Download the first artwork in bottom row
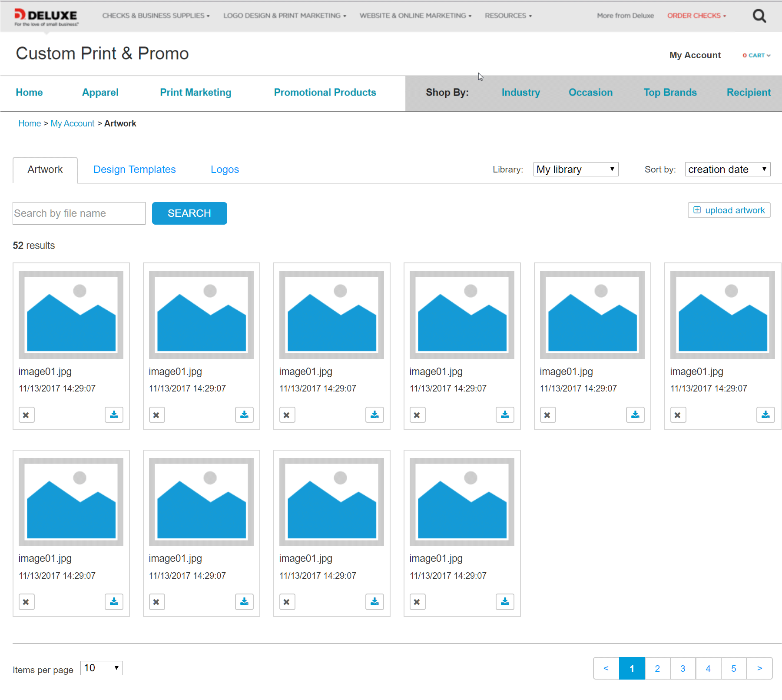The width and height of the screenshot is (782, 700). [114, 602]
